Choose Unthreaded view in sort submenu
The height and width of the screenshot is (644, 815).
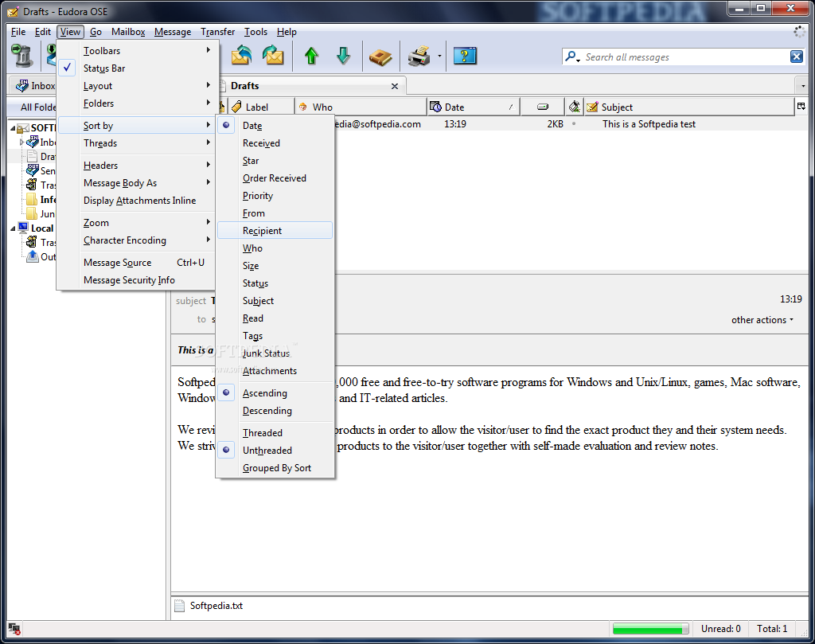(275, 450)
